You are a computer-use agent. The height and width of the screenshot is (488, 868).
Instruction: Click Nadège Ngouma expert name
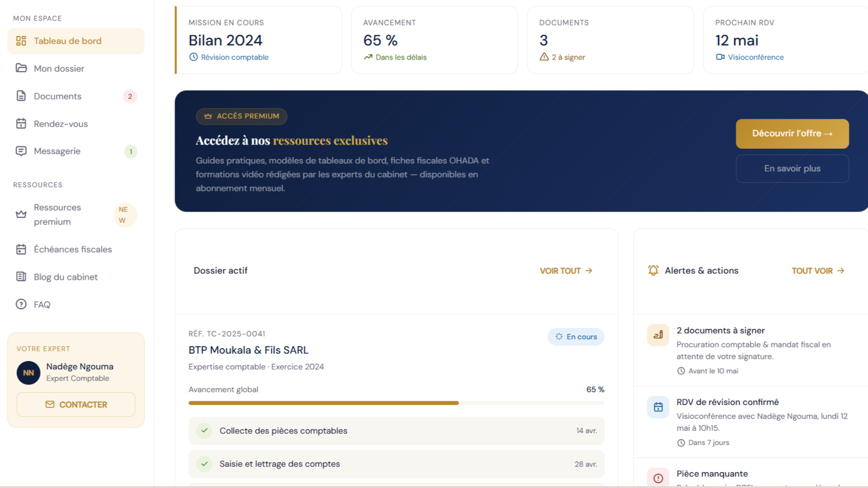pyautogui.click(x=80, y=367)
